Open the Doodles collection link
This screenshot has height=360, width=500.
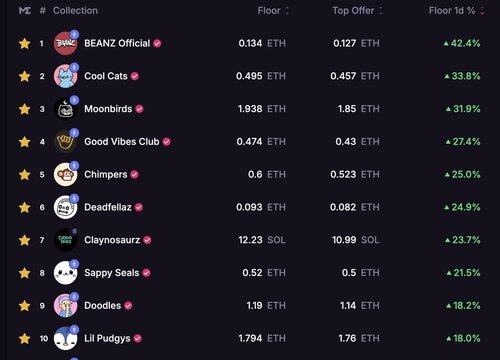(103, 306)
